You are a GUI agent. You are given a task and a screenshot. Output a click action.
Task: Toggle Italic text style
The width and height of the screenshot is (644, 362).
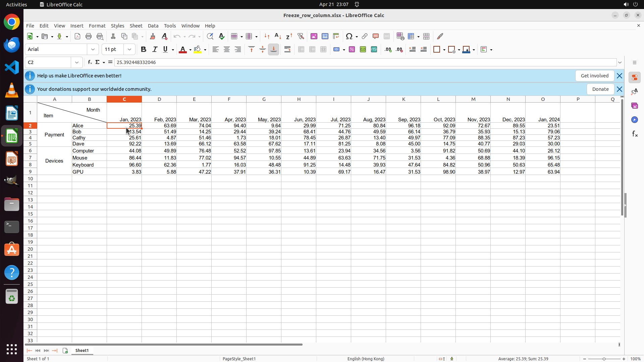(155, 50)
